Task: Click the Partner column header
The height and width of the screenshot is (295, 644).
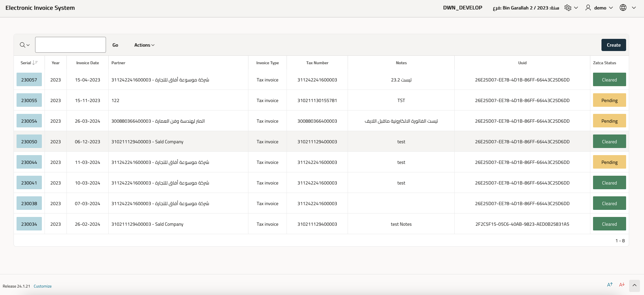Action: [x=118, y=63]
